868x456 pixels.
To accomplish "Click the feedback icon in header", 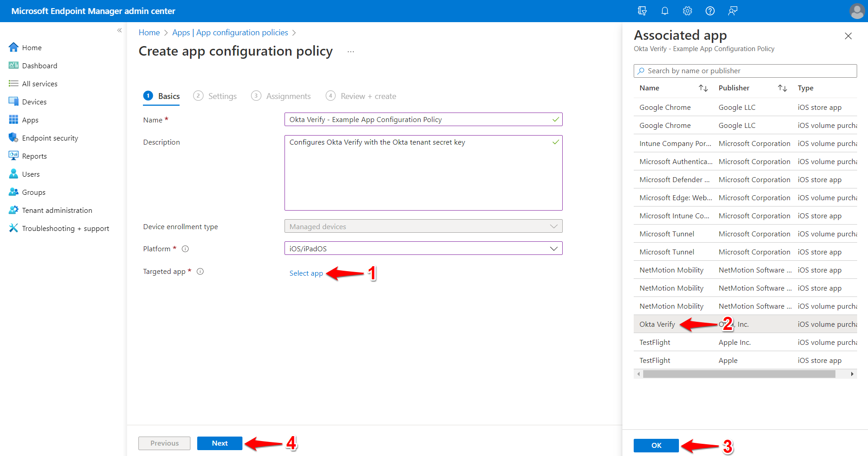I will [733, 11].
